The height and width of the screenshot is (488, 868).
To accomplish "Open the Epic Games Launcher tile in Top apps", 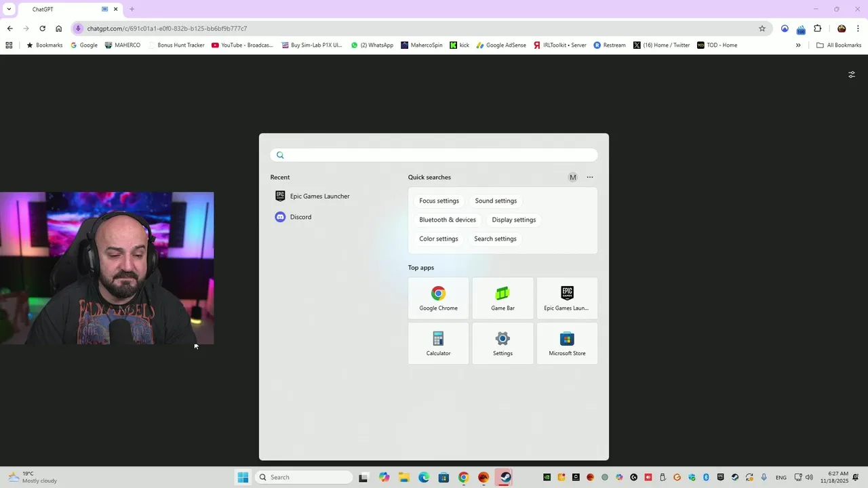I will pyautogui.click(x=567, y=299).
